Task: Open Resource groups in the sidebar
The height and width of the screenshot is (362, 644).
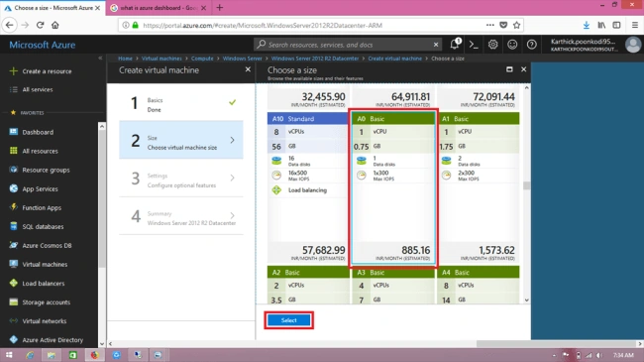Action: [x=46, y=170]
